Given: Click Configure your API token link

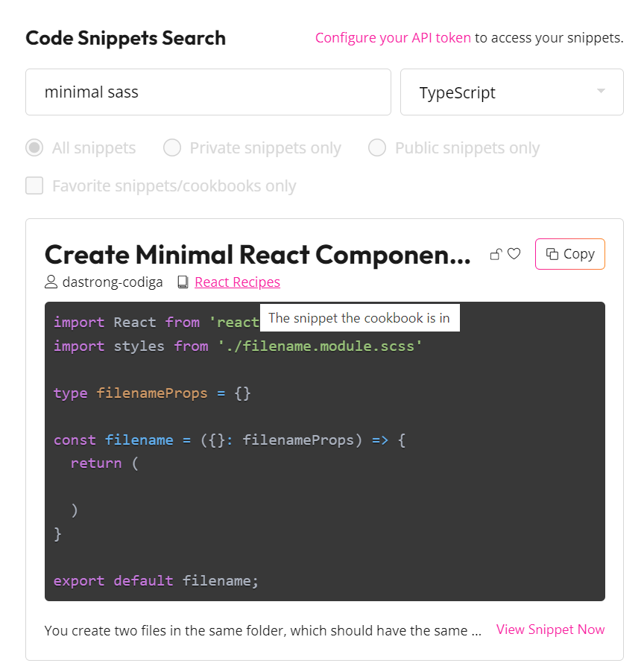Looking at the screenshot, I should point(393,38).
